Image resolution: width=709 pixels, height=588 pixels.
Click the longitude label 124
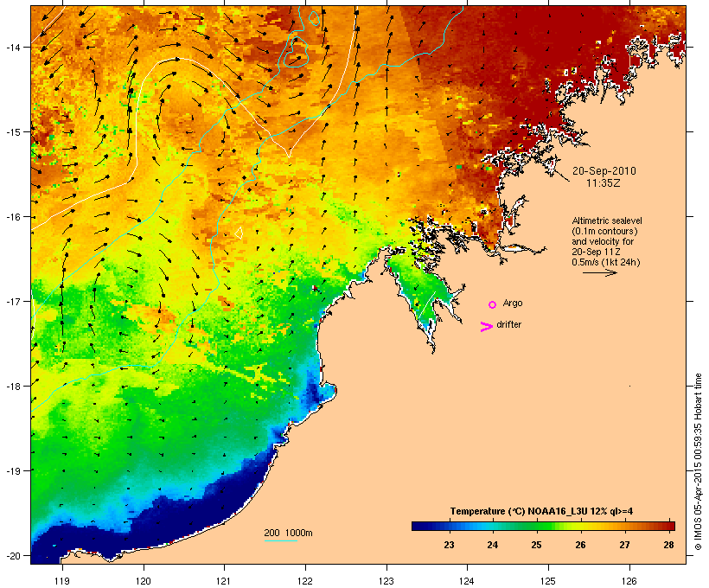(467, 581)
